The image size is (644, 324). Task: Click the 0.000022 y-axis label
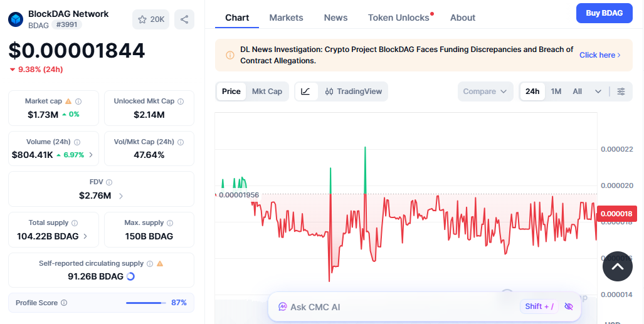pos(616,149)
